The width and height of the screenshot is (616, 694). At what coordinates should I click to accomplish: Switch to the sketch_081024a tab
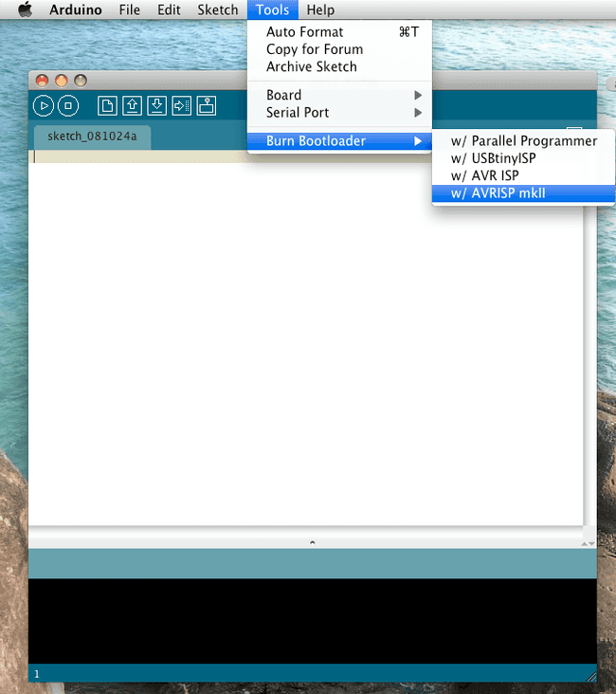tap(92, 136)
